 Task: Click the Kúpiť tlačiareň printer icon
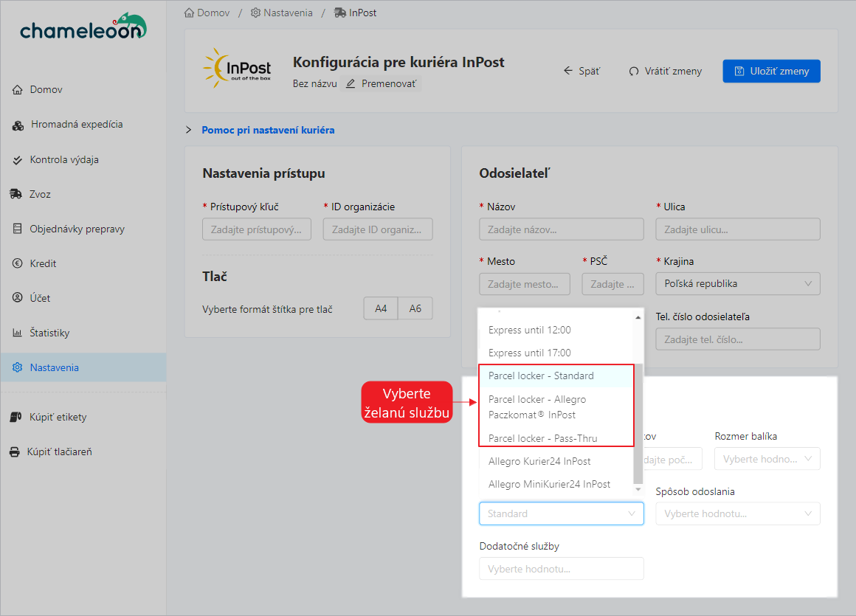(15, 451)
